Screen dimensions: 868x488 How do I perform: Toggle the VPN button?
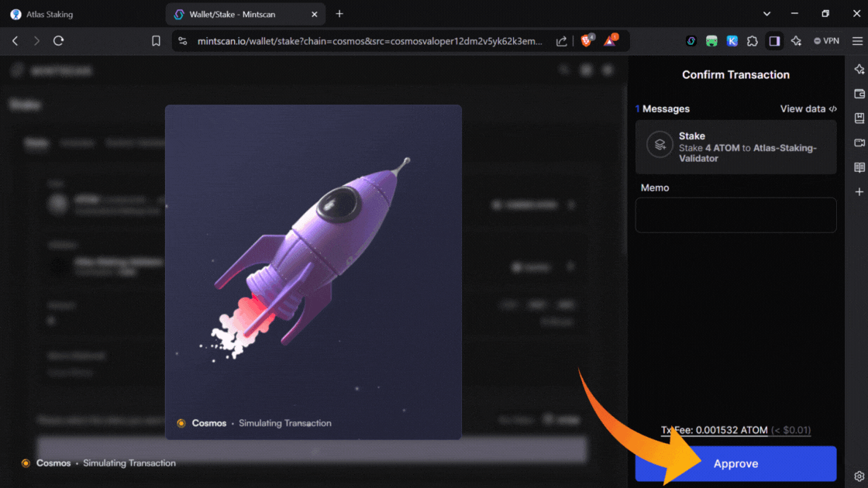point(826,41)
